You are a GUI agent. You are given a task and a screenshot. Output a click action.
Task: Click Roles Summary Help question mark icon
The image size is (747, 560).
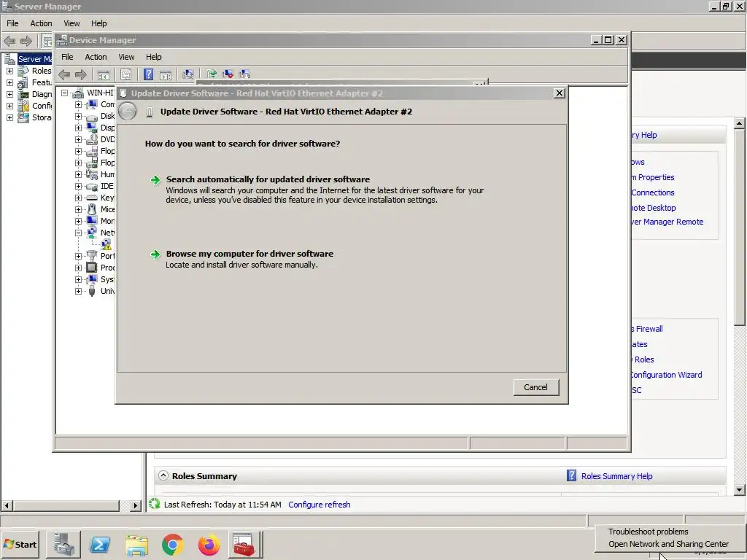[571, 475]
